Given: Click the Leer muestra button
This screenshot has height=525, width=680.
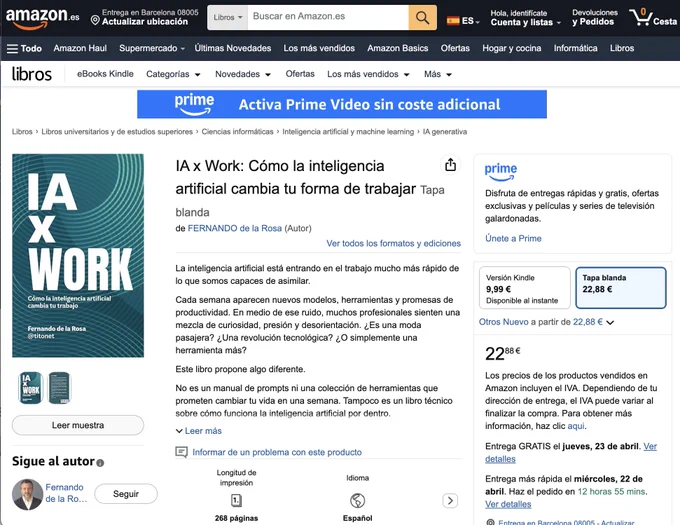Looking at the screenshot, I should click(78, 425).
